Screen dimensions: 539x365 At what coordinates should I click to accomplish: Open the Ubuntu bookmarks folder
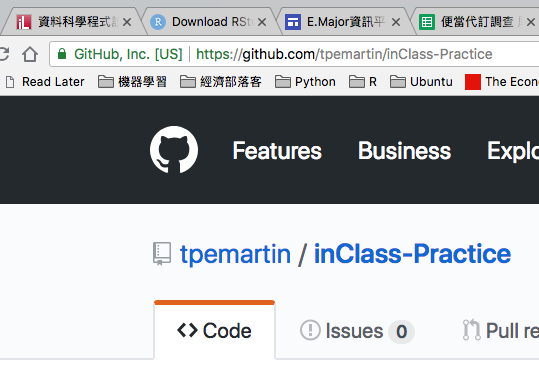coord(421,82)
